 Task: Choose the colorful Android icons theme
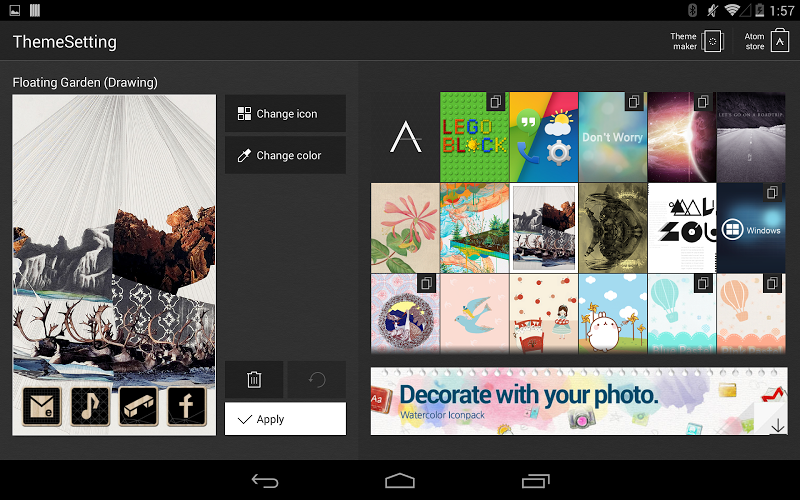[x=544, y=137]
